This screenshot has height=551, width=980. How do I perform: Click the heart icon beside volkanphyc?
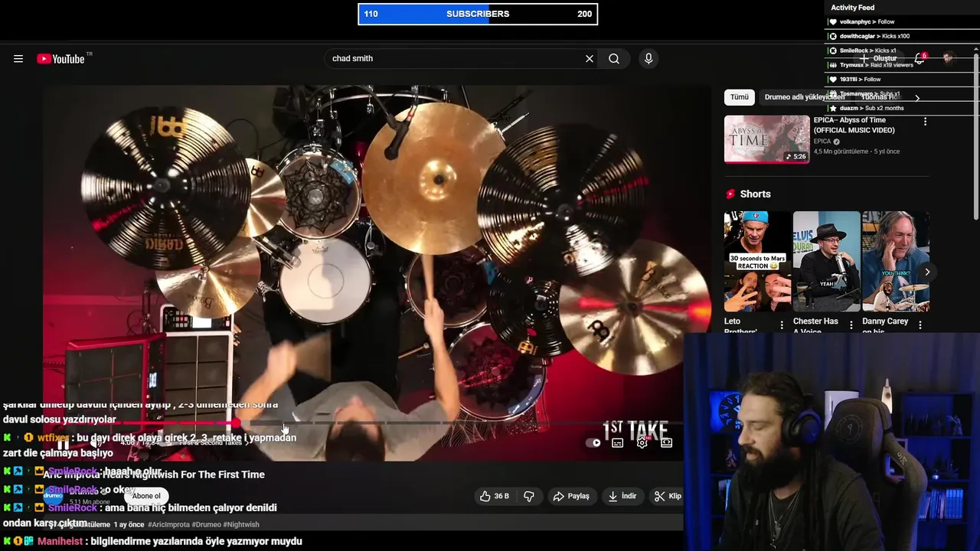833,22
